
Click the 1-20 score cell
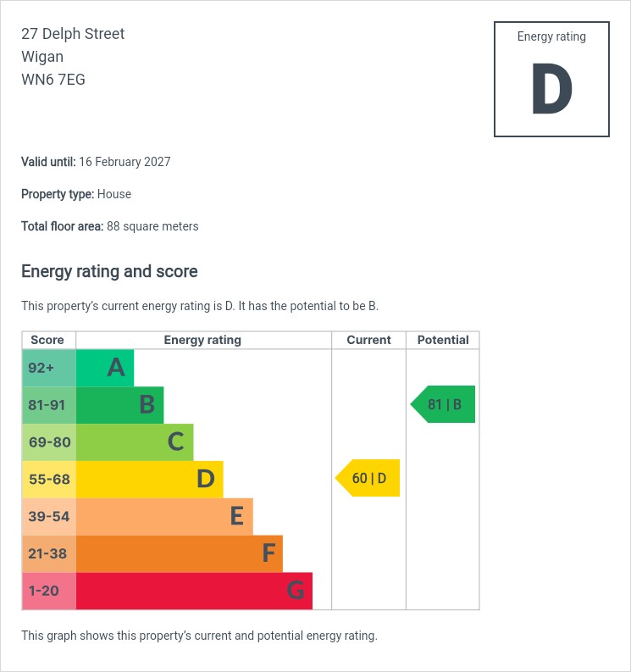[x=48, y=591]
